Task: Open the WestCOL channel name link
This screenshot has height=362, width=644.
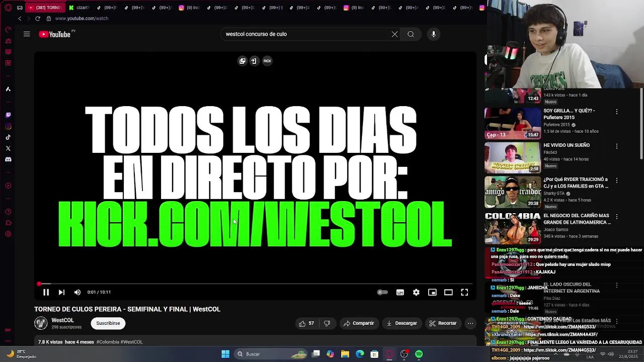Action: [62, 320]
